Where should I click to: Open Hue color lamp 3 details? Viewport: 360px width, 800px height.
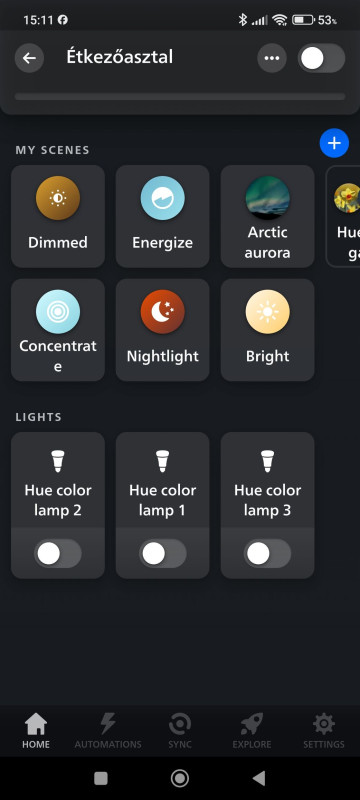coord(267,480)
